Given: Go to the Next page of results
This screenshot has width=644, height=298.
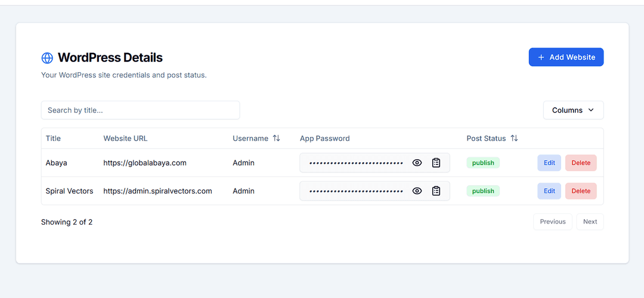Looking at the screenshot, I should pyautogui.click(x=590, y=222).
